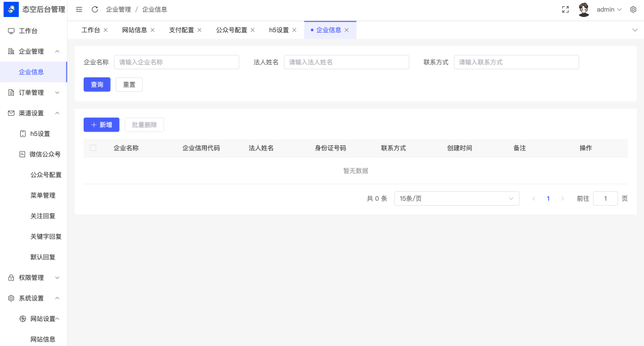Click the h5设置 phone icon in sidebar
The width and height of the screenshot is (644, 346).
pos(23,133)
